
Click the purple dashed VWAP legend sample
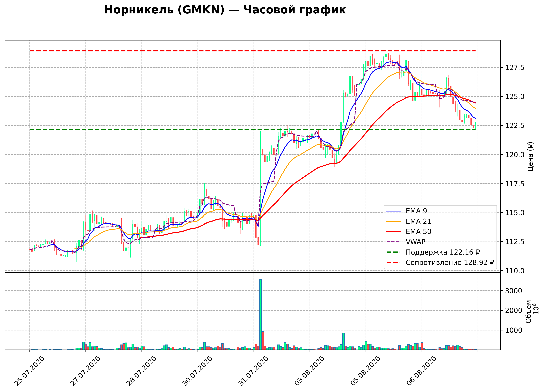[x=393, y=242]
